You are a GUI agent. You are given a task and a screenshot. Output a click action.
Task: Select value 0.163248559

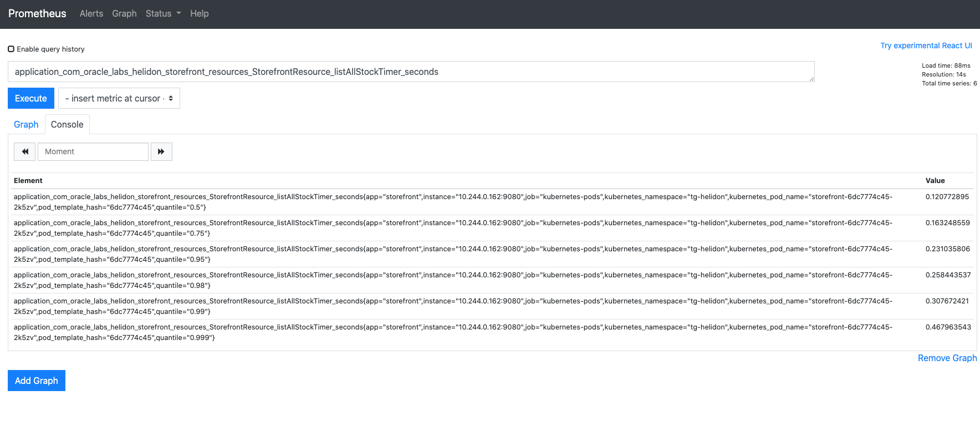[x=948, y=222]
